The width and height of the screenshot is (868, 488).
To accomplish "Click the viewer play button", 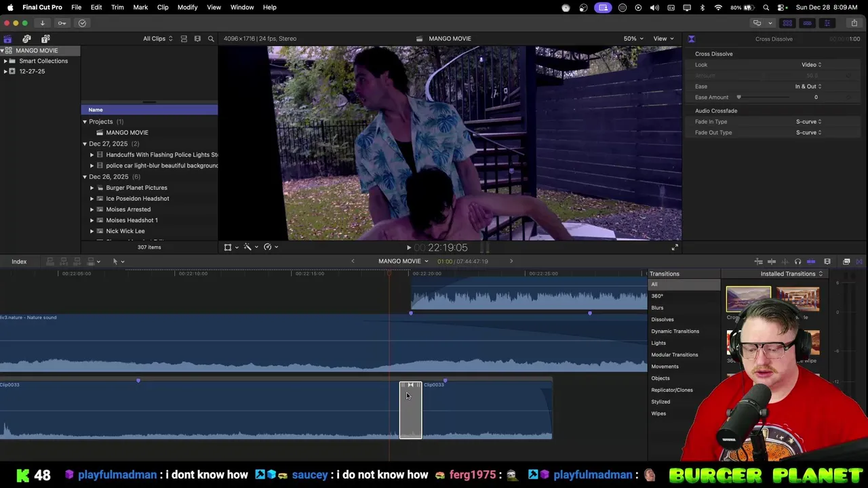I will [408, 248].
